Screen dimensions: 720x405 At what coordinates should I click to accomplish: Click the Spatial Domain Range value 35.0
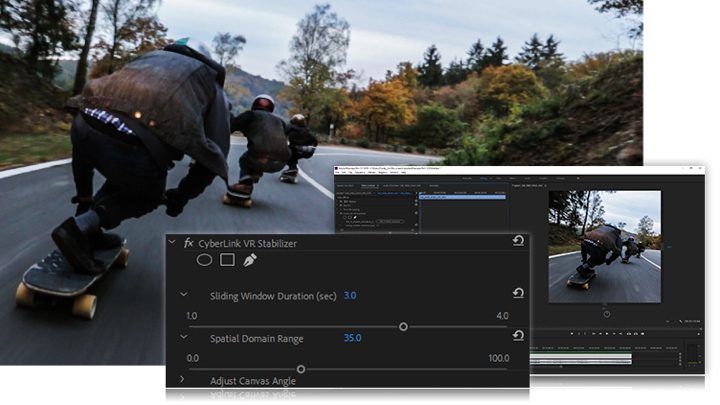[x=353, y=338]
